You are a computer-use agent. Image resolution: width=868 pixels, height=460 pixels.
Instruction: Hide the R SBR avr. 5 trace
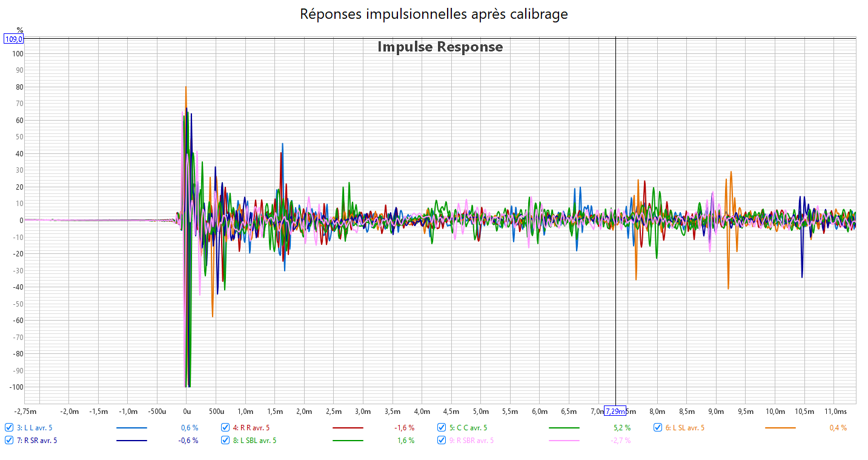coord(442,440)
